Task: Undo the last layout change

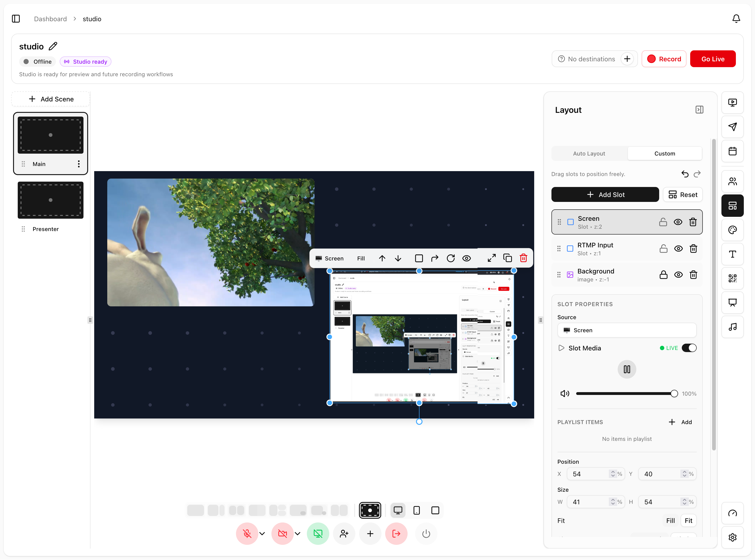Action: (685, 174)
